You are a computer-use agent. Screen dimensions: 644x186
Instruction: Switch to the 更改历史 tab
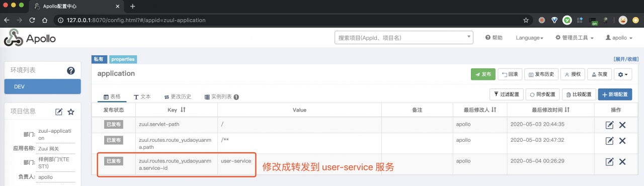pyautogui.click(x=178, y=97)
